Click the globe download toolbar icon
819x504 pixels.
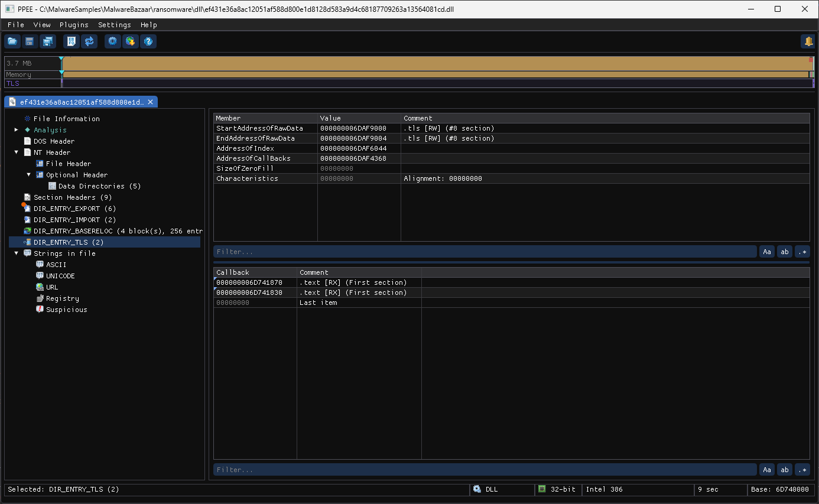(131, 41)
